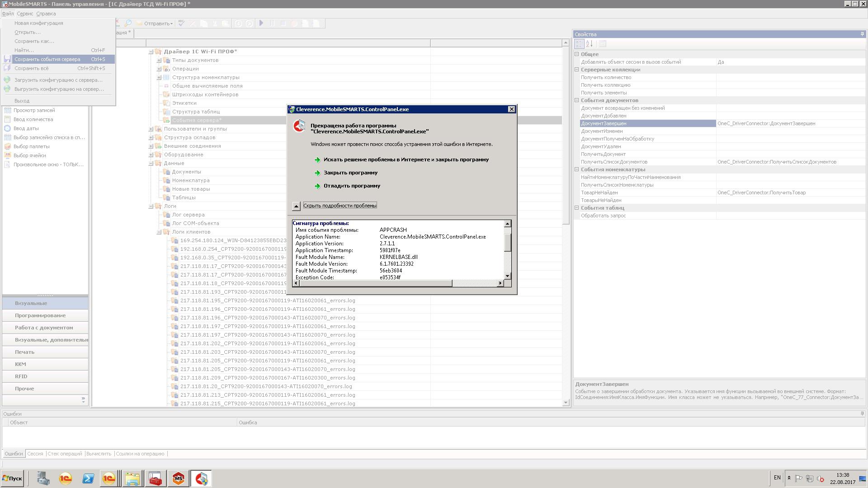Click the green globe icon beside 'Загрузить конфигурацию с сервера'
868x488 pixels.
(x=7, y=80)
